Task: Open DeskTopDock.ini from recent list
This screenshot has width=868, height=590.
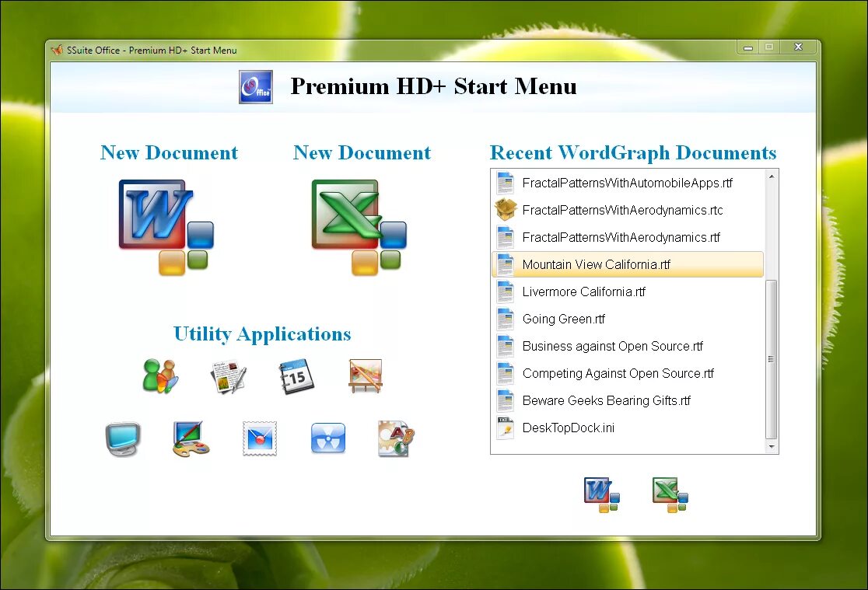Action: click(x=627, y=428)
